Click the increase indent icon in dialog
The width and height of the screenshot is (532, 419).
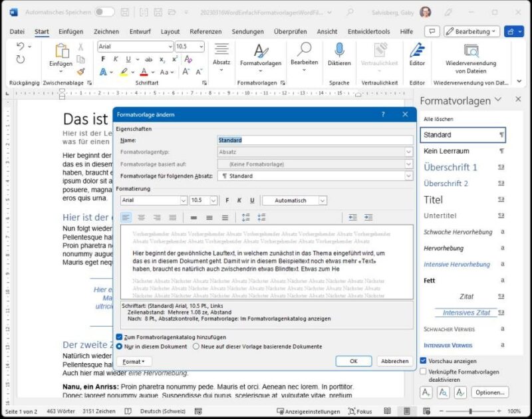click(x=368, y=217)
